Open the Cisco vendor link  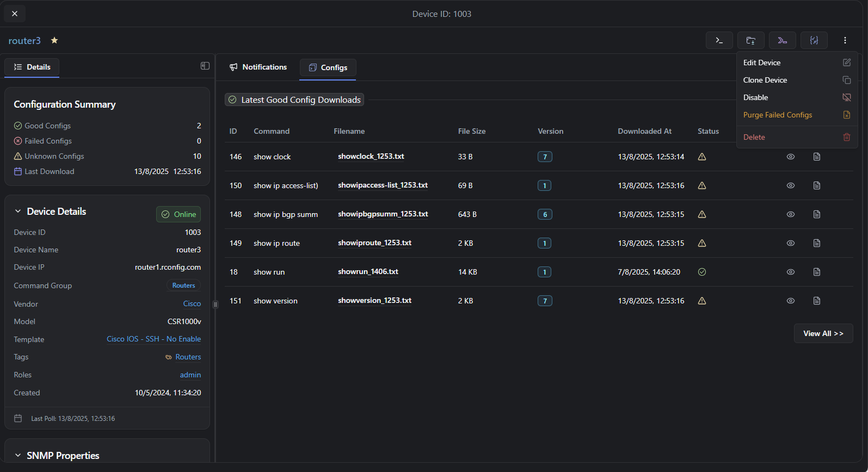[192, 303]
